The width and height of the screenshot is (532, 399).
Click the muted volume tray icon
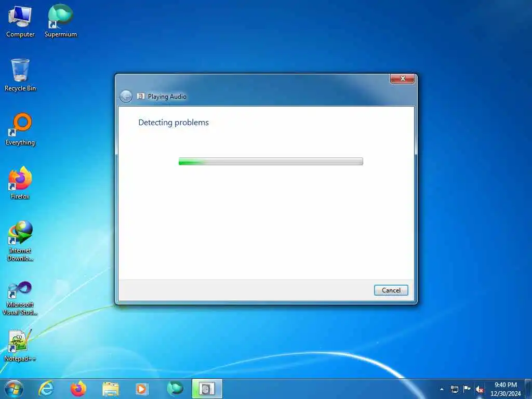click(480, 390)
